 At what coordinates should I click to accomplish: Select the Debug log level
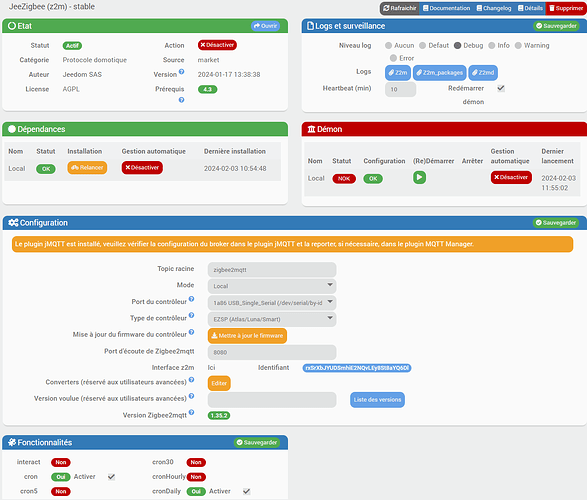[x=457, y=45]
